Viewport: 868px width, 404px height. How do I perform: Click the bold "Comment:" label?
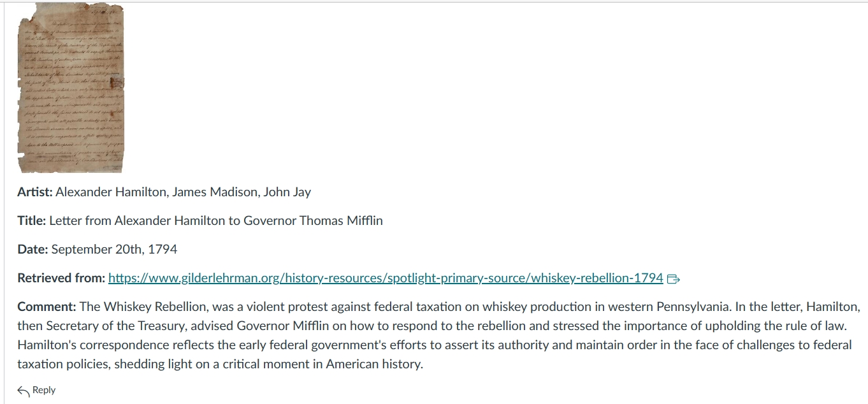(47, 307)
